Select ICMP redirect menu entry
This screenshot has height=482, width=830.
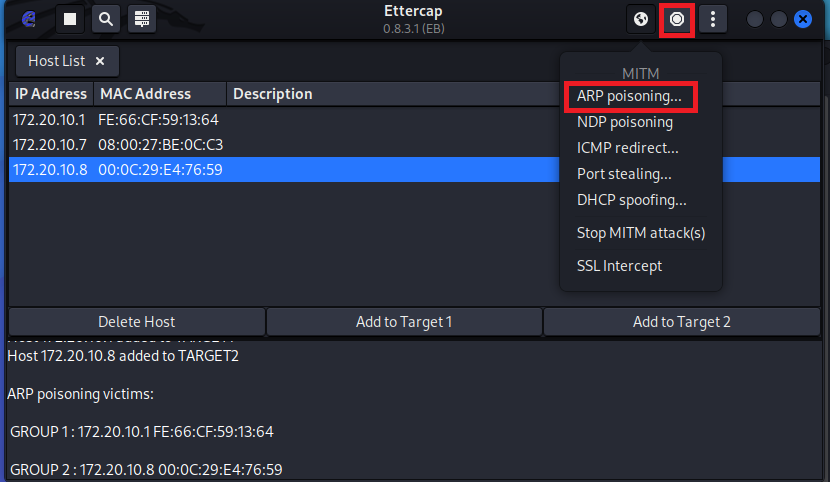(627, 148)
